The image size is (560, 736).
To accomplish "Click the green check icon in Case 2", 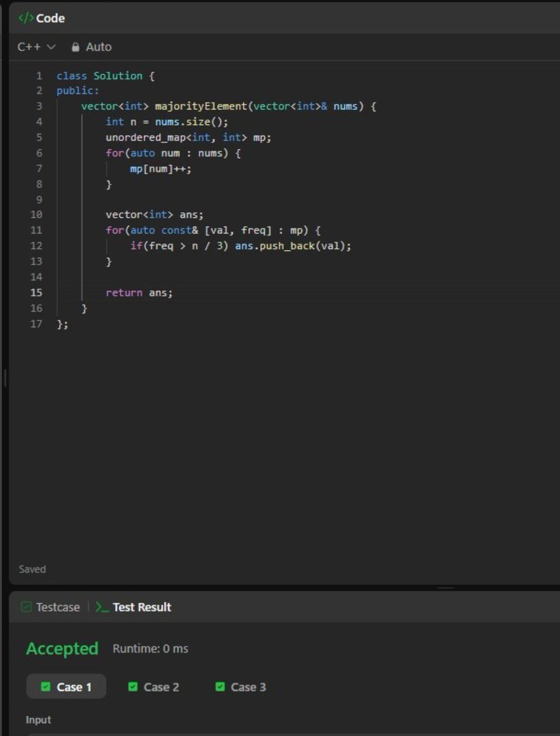I will (132, 687).
